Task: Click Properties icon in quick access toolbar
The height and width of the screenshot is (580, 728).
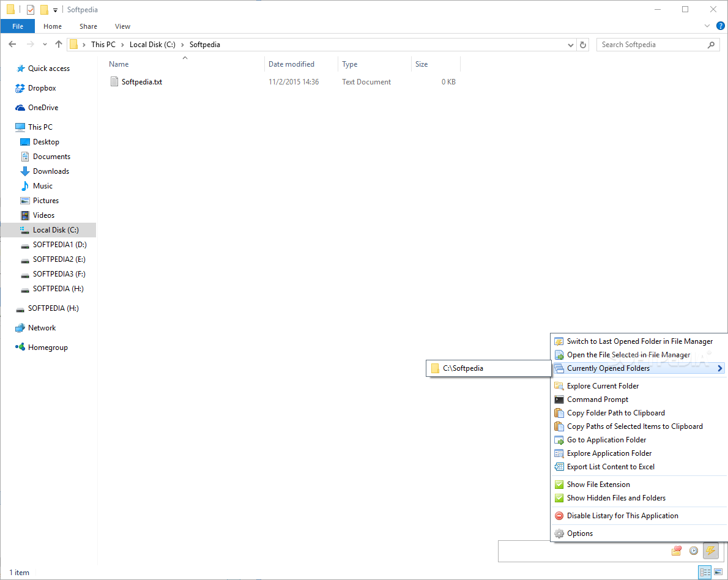Action: [30, 9]
